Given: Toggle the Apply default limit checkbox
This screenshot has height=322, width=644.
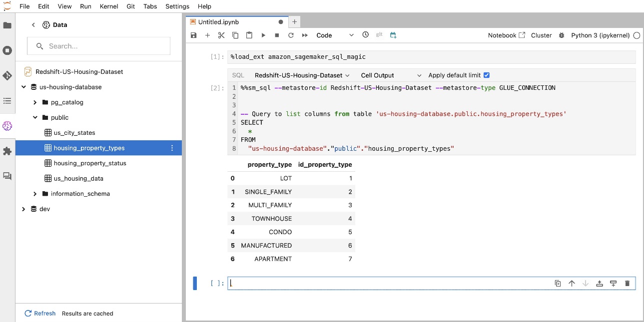Looking at the screenshot, I should point(487,75).
